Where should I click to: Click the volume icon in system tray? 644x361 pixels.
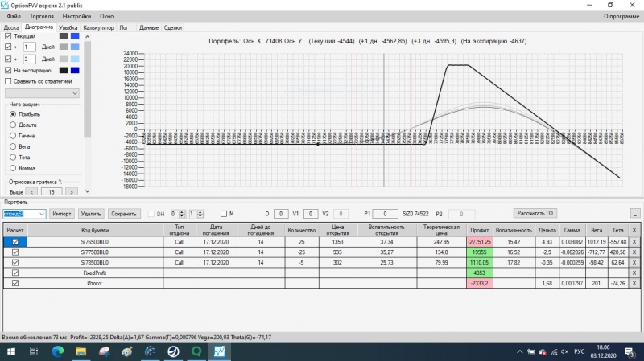[x=565, y=351]
